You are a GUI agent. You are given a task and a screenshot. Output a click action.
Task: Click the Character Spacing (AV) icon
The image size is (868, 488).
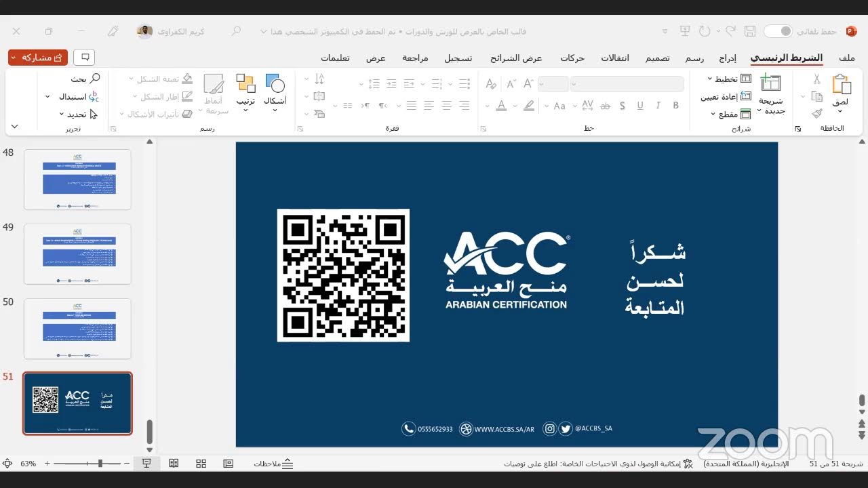587,106
